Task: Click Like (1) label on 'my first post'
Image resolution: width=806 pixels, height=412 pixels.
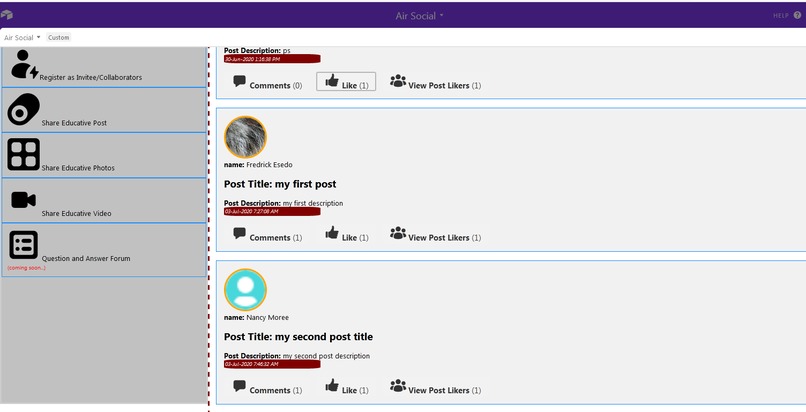Action: (355, 238)
